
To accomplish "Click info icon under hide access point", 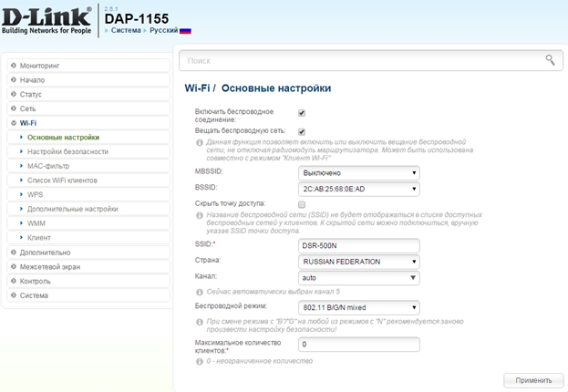I will (x=200, y=215).
